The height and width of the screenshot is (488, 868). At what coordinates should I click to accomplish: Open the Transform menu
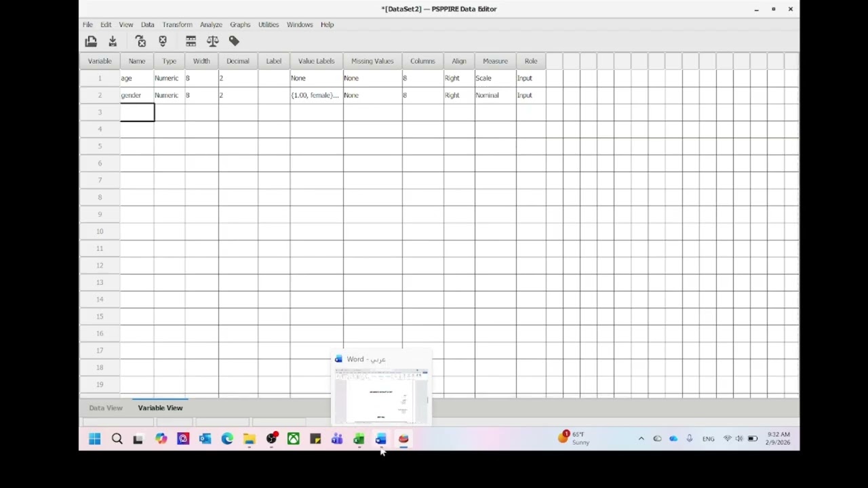[x=177, y=24]
